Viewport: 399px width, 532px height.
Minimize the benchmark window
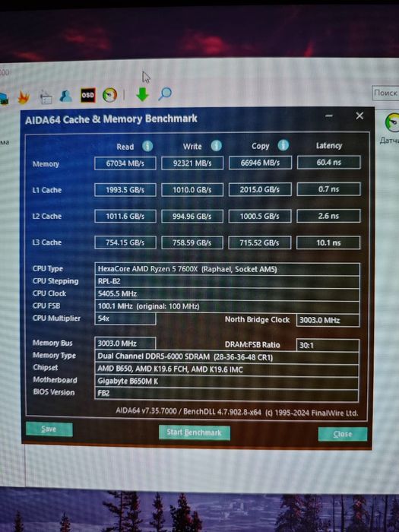pyautogui.click(x=329, y=116)
